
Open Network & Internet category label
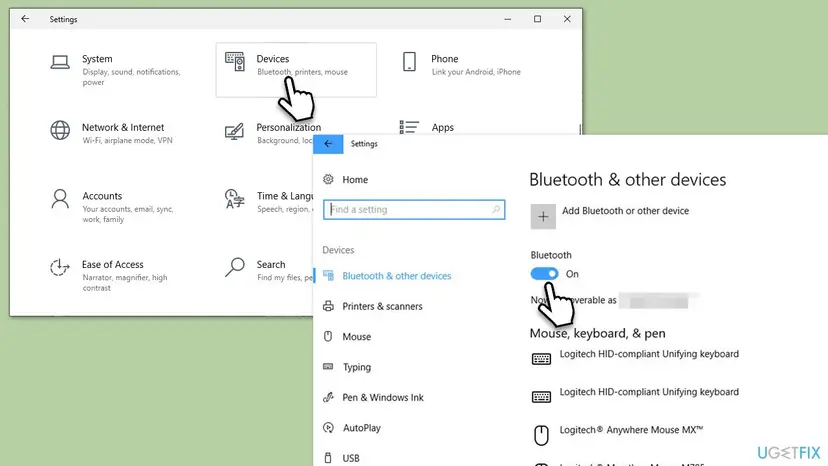pyautogui.click(x=123, y=127)
